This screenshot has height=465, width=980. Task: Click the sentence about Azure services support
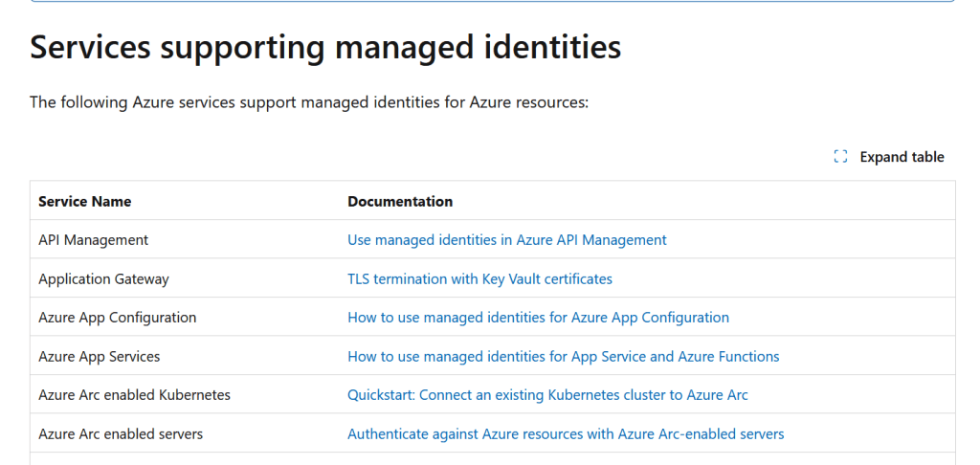(309, 101)
